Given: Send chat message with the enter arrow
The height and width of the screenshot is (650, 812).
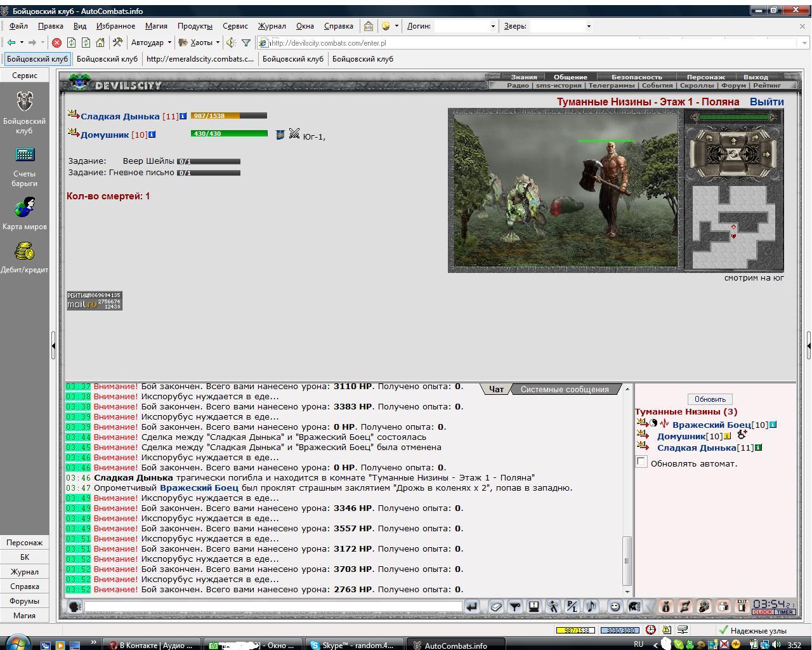Looking at the screenshot, I should [x=471, y=607].
